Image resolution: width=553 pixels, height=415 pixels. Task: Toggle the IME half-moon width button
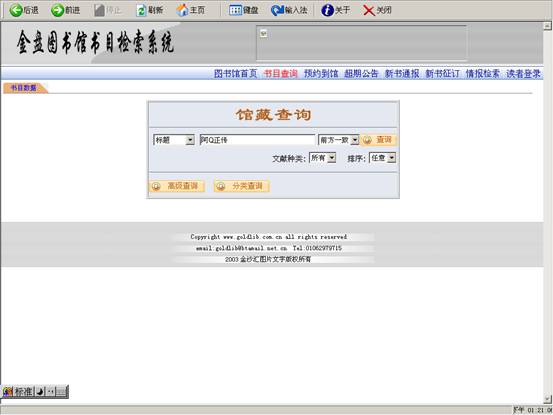tap(40, 392)
